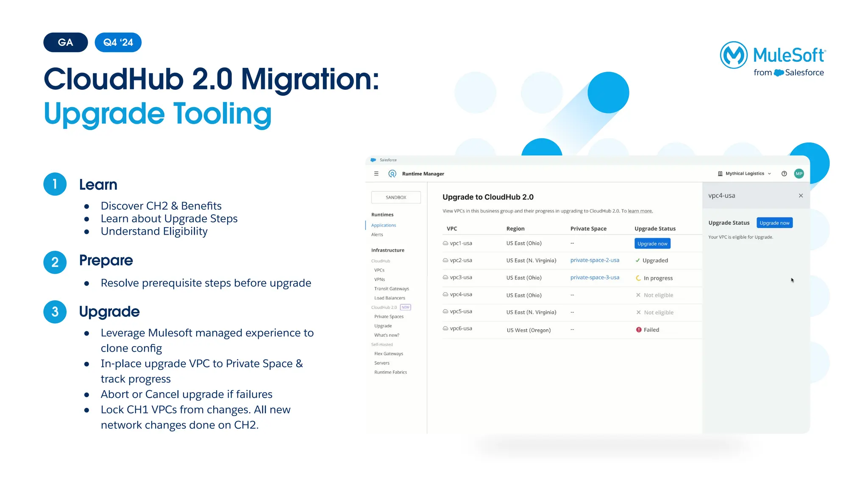Select VPCs under CloudHub

point(379,270)
